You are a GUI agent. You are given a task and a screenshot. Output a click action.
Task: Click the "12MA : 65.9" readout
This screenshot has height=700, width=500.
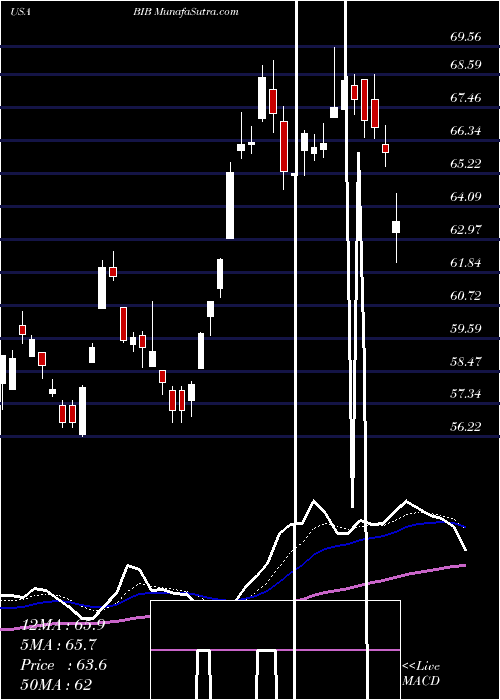pos(62,625)
